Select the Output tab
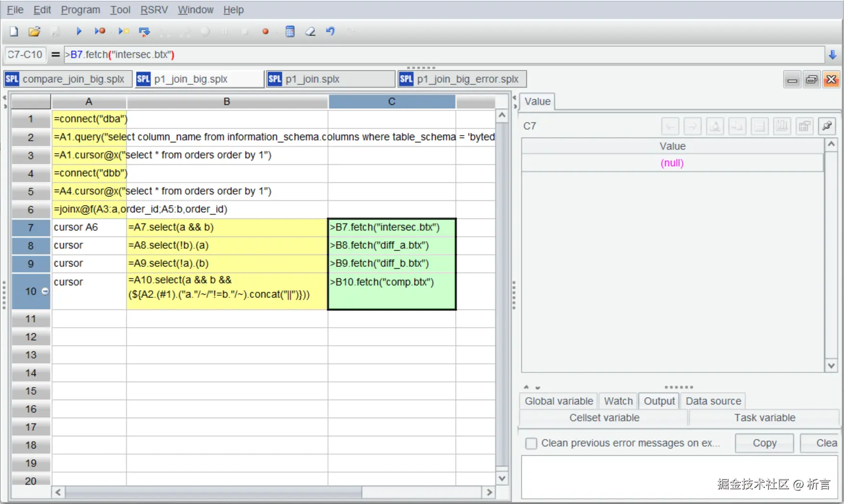 659,401
